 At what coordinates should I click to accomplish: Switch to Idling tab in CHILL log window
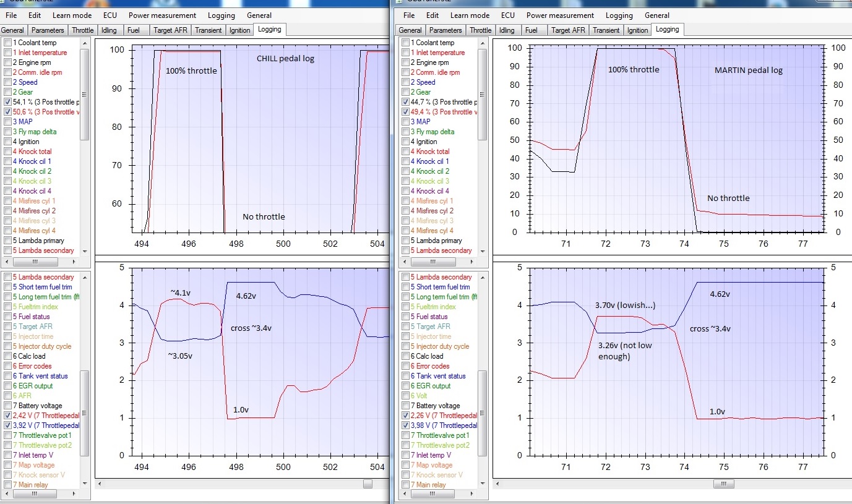[x=109, y=30]
